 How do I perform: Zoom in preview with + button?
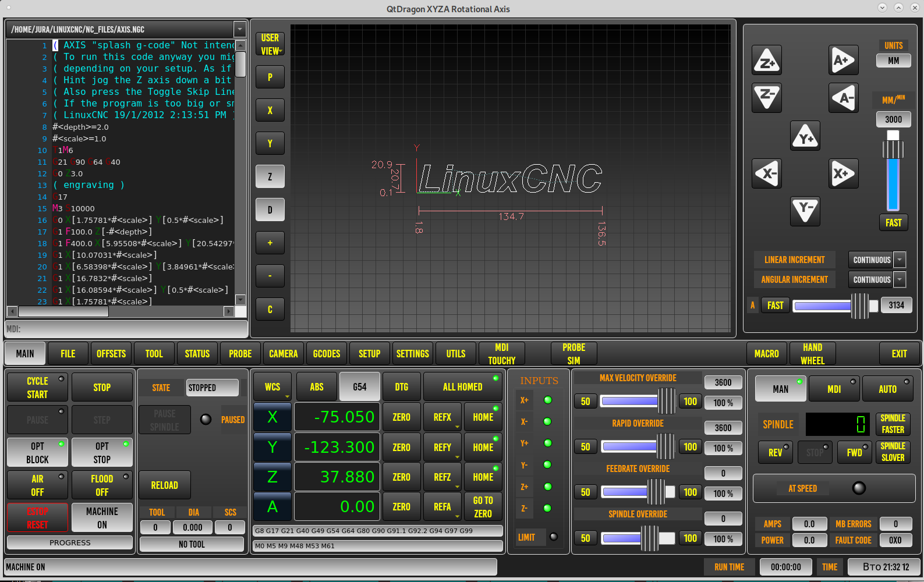point(270,243)
